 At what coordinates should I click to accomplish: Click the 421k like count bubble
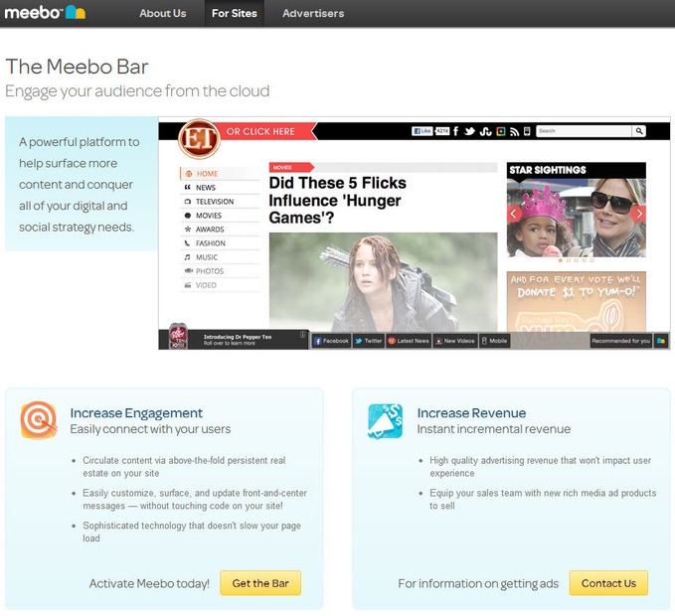coord(442,131)
